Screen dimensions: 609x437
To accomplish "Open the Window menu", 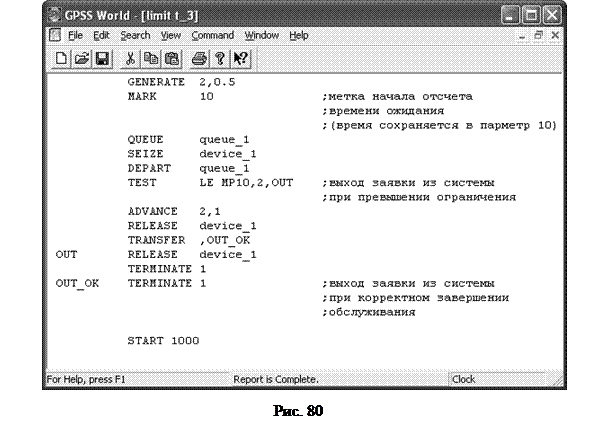I will (x=261, y=35).
